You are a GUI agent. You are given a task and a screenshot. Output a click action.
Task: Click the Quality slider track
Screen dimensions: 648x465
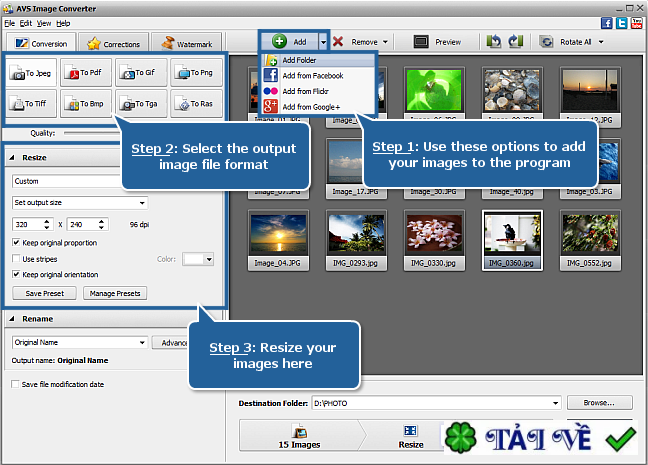(92, 133)
